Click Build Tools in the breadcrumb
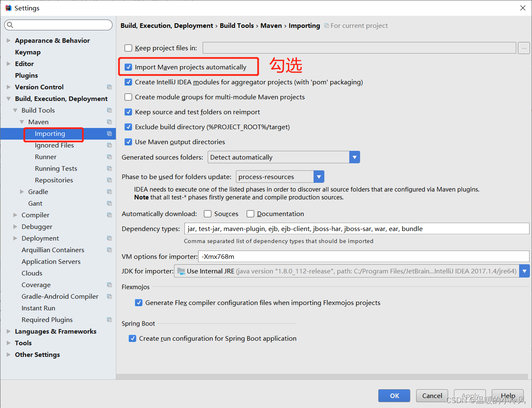The width and height of the screenshot is (532, 408). click(x=237, y=25)
